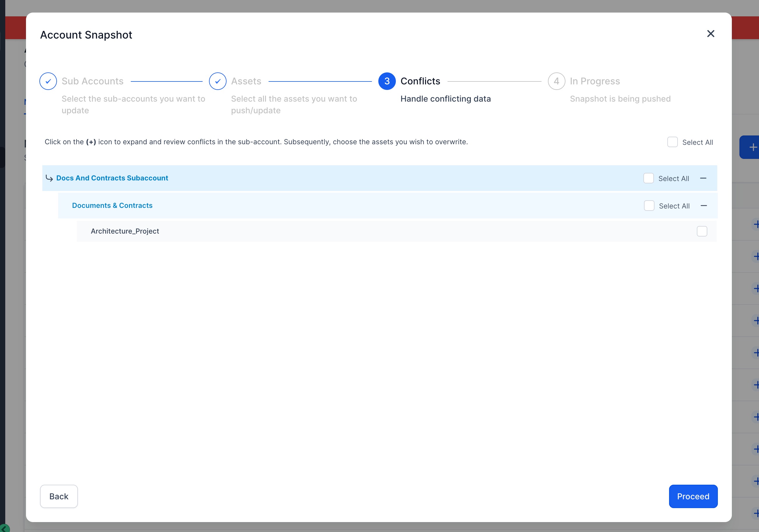Click the arrow icon beside Docs And Contracts Subaccount
This screenshot has height=532, width=759.
click(49, 178)
